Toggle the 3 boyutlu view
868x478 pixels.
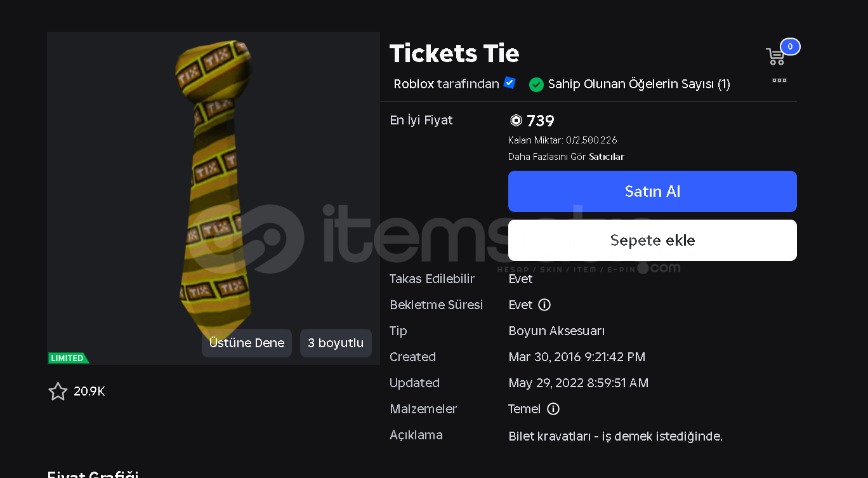336,343
